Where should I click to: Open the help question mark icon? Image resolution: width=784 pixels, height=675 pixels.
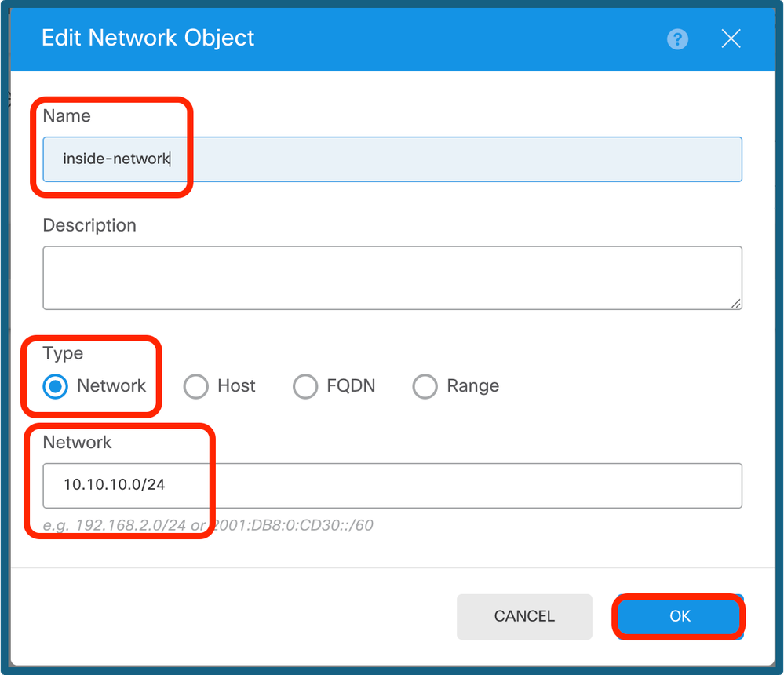677,39
